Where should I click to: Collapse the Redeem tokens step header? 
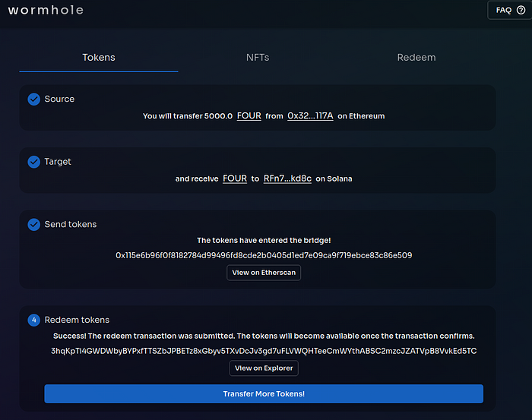77,320
